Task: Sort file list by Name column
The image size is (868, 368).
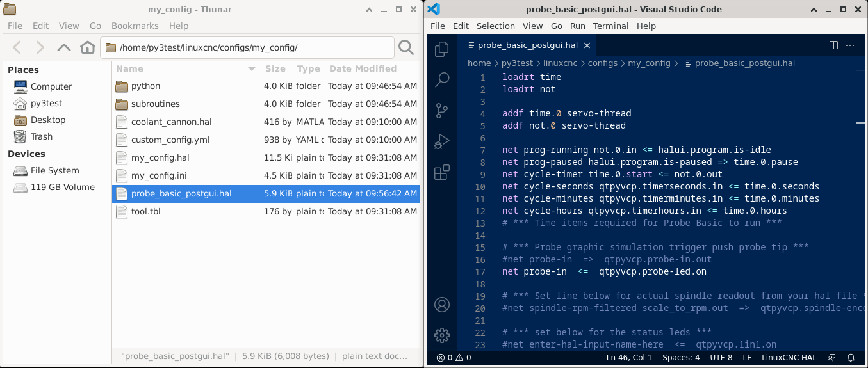Action: pos(186,68)
